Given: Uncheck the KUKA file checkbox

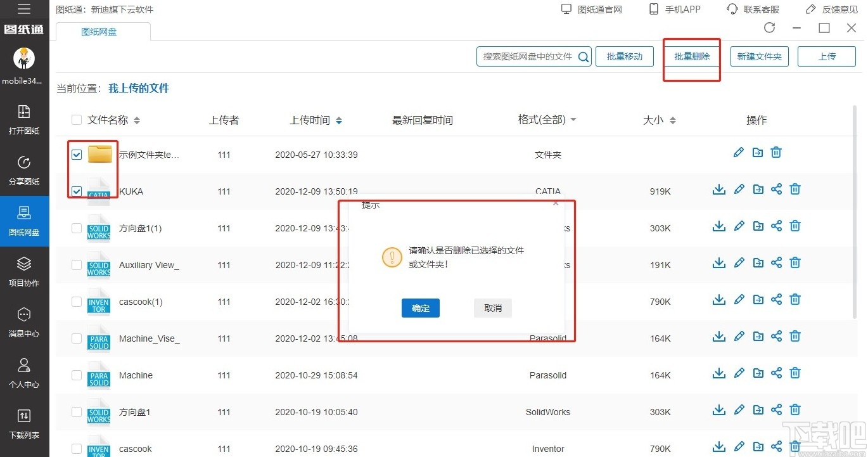Looking at the screenshot, I should click(x=76, y=191).
